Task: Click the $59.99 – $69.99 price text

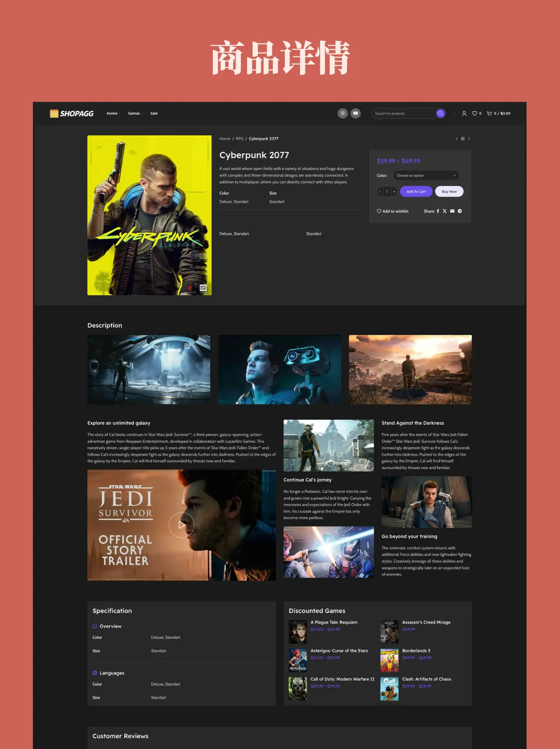Action: [x=399, y=161]
